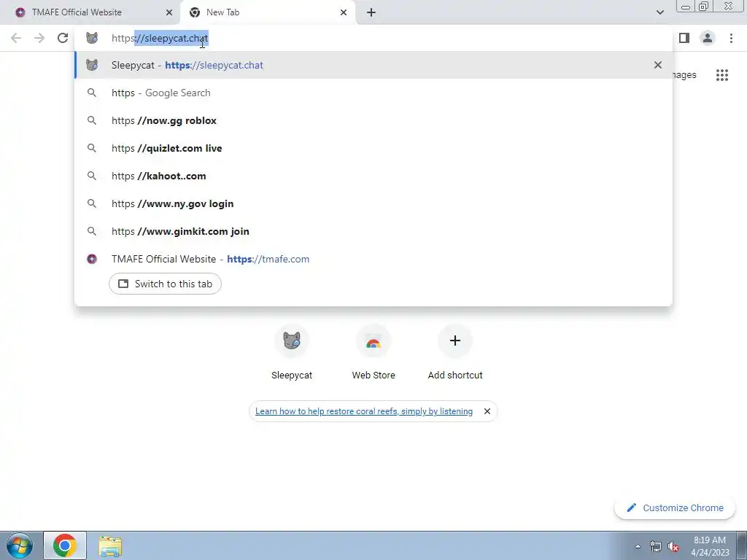Image resolution: width=747 pixels, height=560 pixels.
Task: Open Windows Explorer from the taskbar
Action: coord(110,546)
